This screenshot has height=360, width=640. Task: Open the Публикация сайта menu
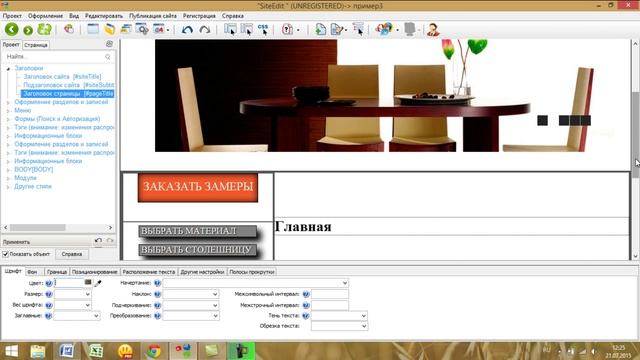click(153, 16)
